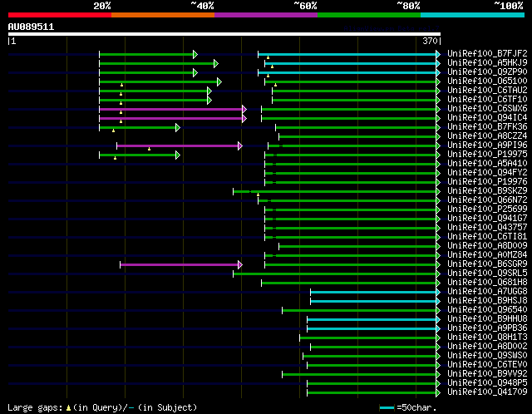
Task: Click the UniRef100_B7FJF2 hit label
Action: (487, 53)
